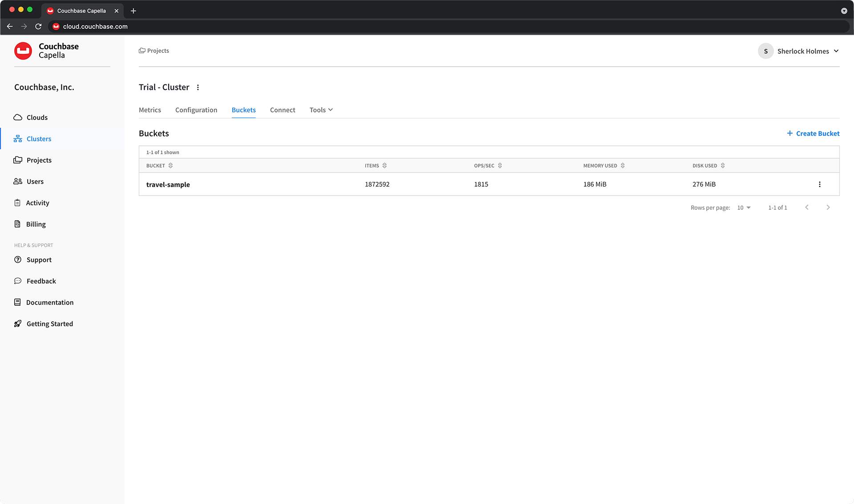Open the Documentation link in the sidebar
Screen dimensions: 854x504
(x=50, y=302)
